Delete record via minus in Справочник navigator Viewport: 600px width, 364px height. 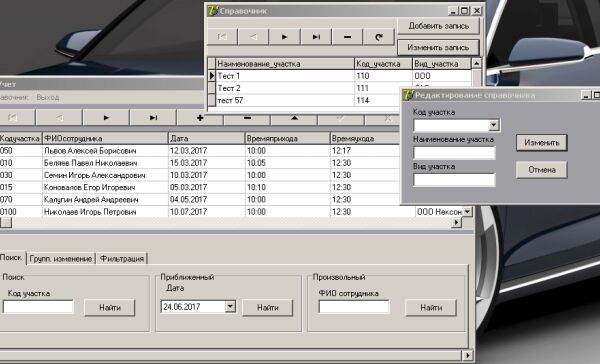[347, 37]
